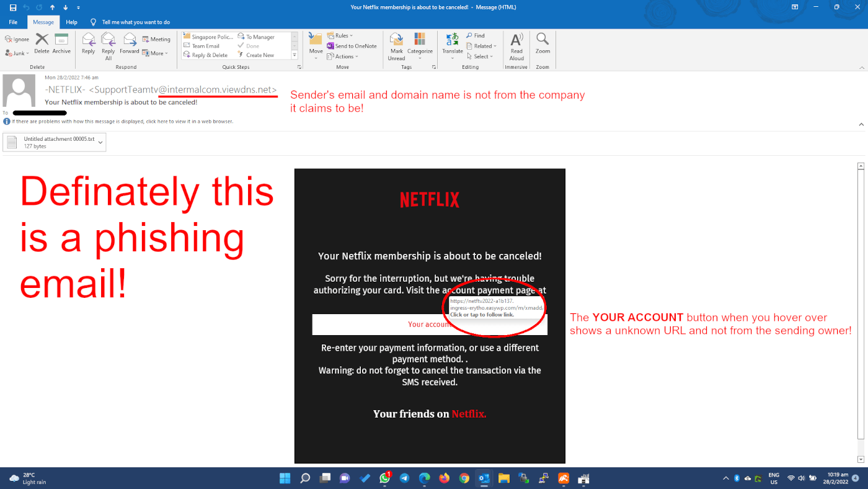Viewport: 868px width, 489px height.
Task: Save the message using the floppy disk icon
Action: coord(13,7)
